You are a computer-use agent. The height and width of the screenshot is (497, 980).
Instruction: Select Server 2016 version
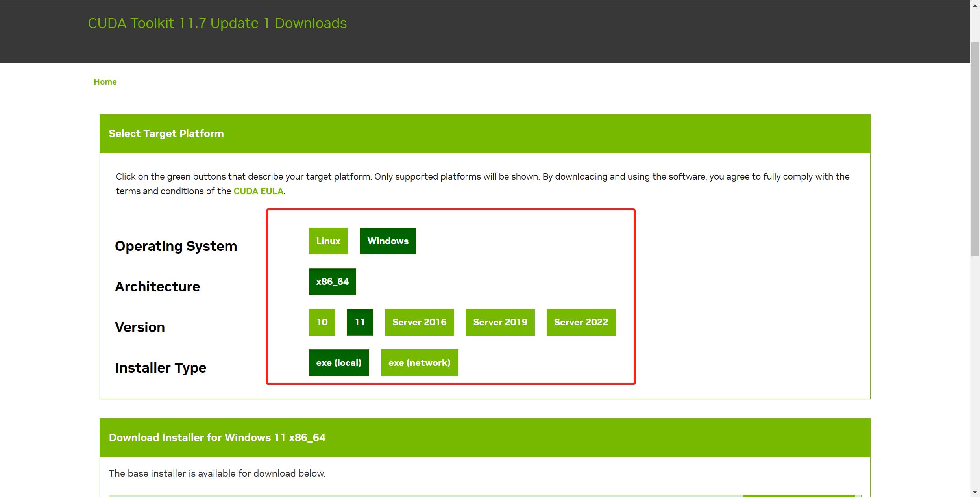[x=420, y=322]
